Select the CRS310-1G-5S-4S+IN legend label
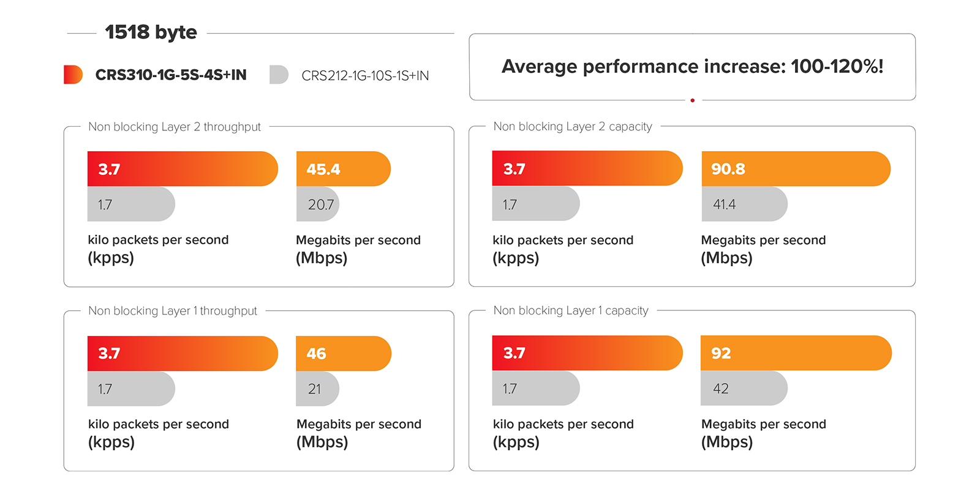This screenshot has width=980, height=503. pyautogui.click(x=171, y=75)
